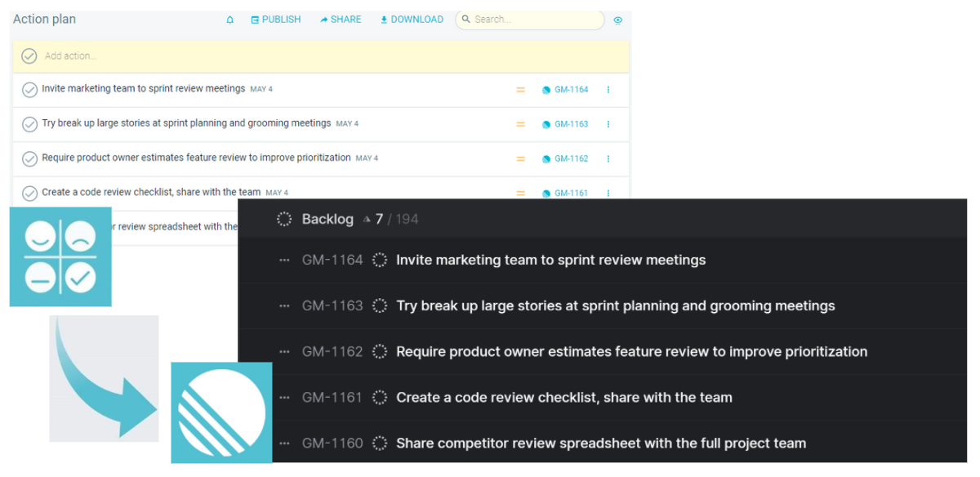Image resolution: width=980 pixels, height=477 pixels.
Task: Click three-dot priority icon for GM-1162 in Backlog
Action: pyautogui.click(x=284, y=352)
